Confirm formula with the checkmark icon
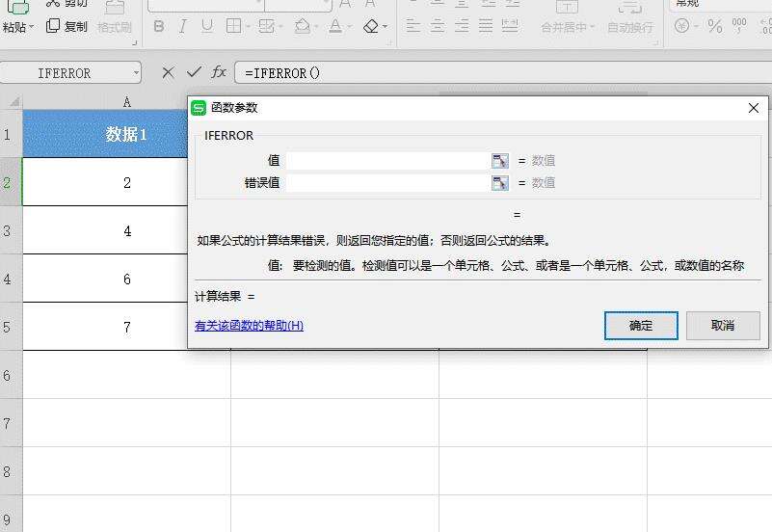Image resolution: width=772 pixels, height=532 pixels. tap(194, 73)
